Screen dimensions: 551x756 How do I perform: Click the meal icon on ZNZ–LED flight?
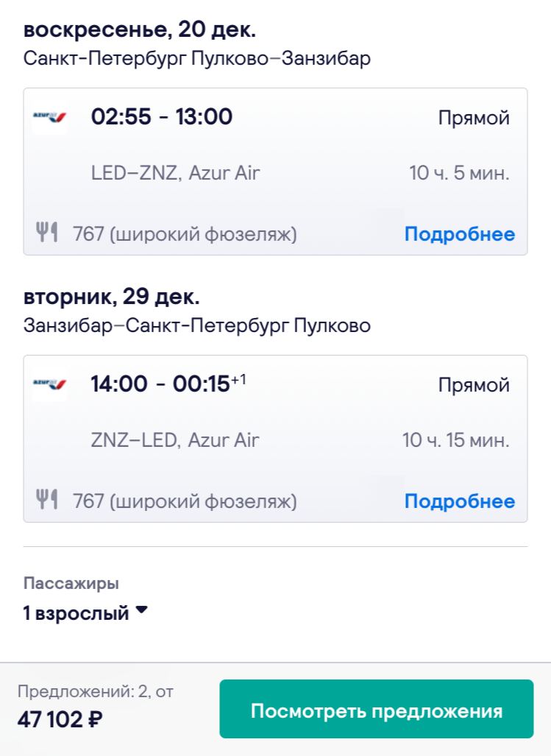click(x=47, y=500)
